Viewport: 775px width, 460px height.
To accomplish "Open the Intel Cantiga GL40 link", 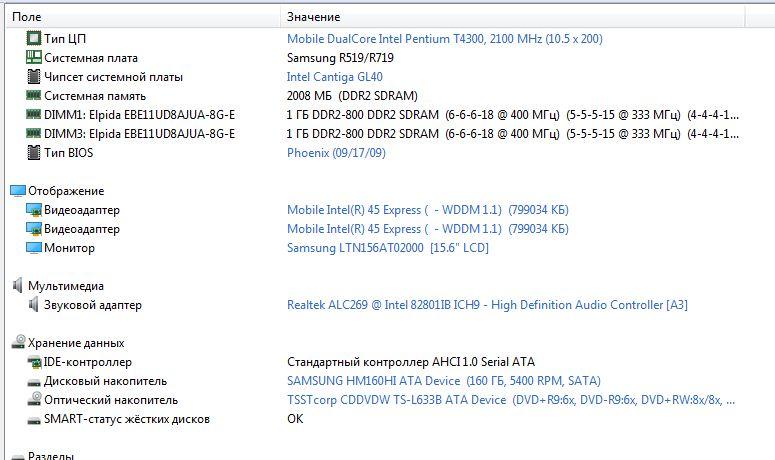I will 334,77.
